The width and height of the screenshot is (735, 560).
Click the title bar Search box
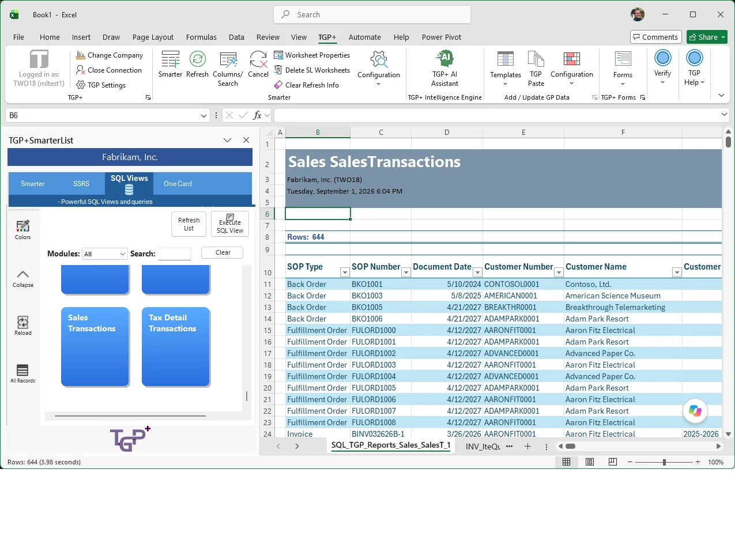tap(372, 15)
